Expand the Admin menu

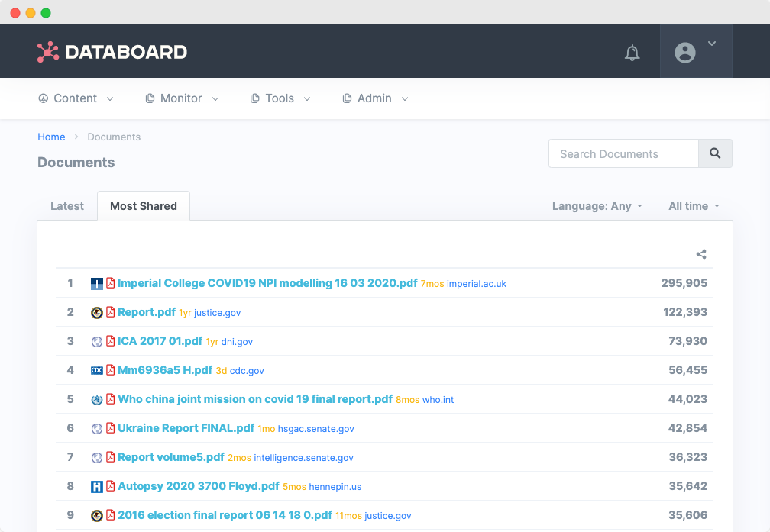pyautogui.click(x=375, y=98)
